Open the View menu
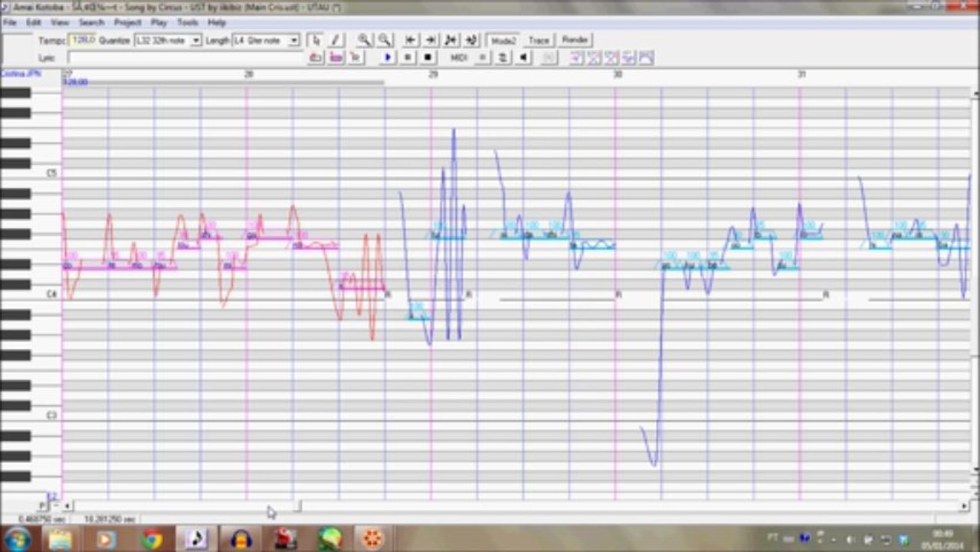This screenshot has height=552, width=980. (x=60, y=23)
